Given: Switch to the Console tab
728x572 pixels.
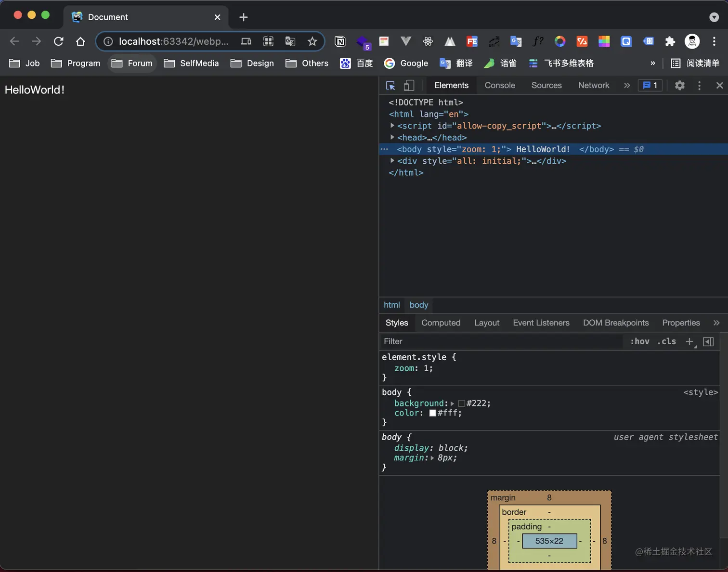Looking at the screenshot, I should [x=500, y=85].
